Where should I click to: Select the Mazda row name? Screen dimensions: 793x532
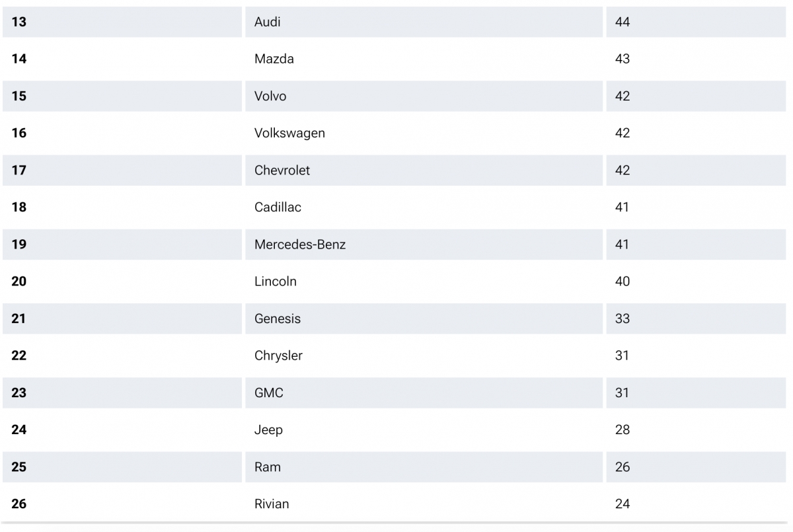coord(274,59)
